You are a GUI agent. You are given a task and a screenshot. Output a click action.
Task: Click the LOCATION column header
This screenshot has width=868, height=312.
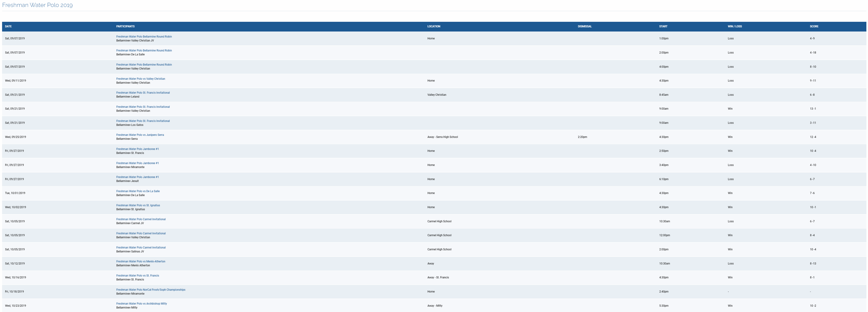point(434,26)
